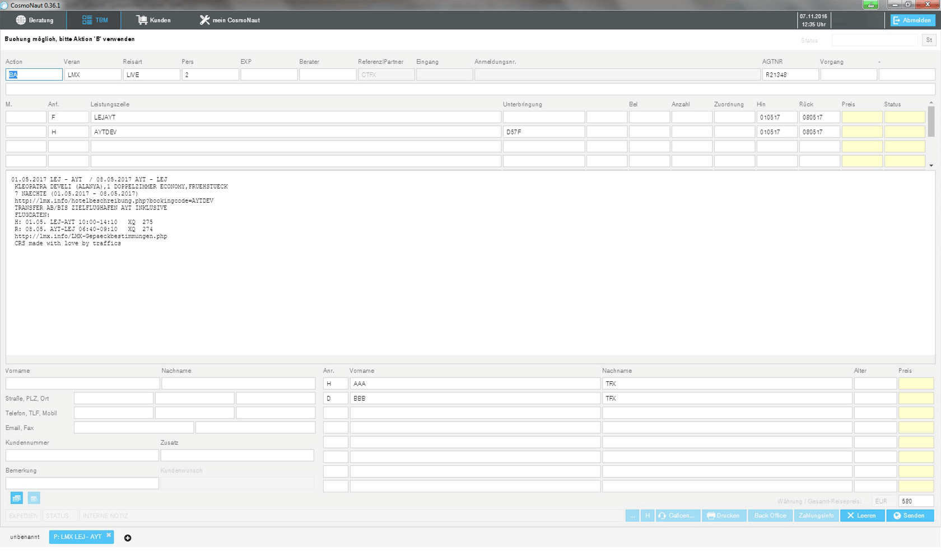Open the mein CosmoNaut tools menu
This screenshot has width=941, height=560.
230,20
